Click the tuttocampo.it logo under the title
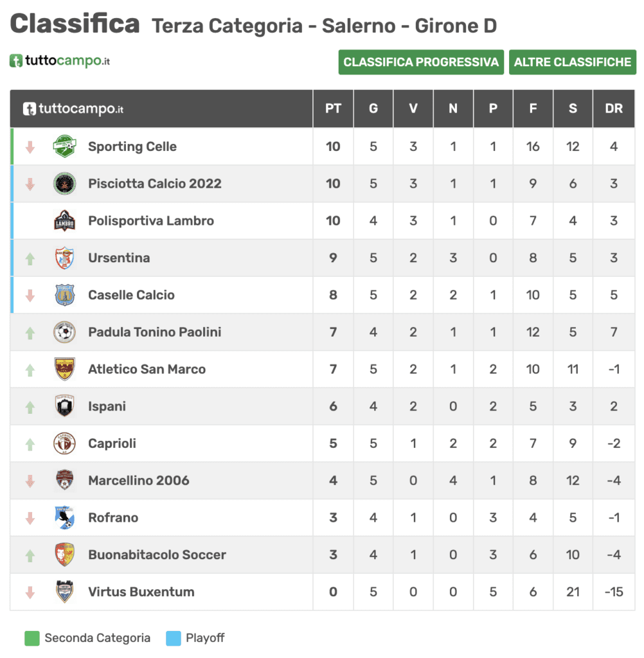Viewport: 644px width, 658px height. (x=60, y=61)
